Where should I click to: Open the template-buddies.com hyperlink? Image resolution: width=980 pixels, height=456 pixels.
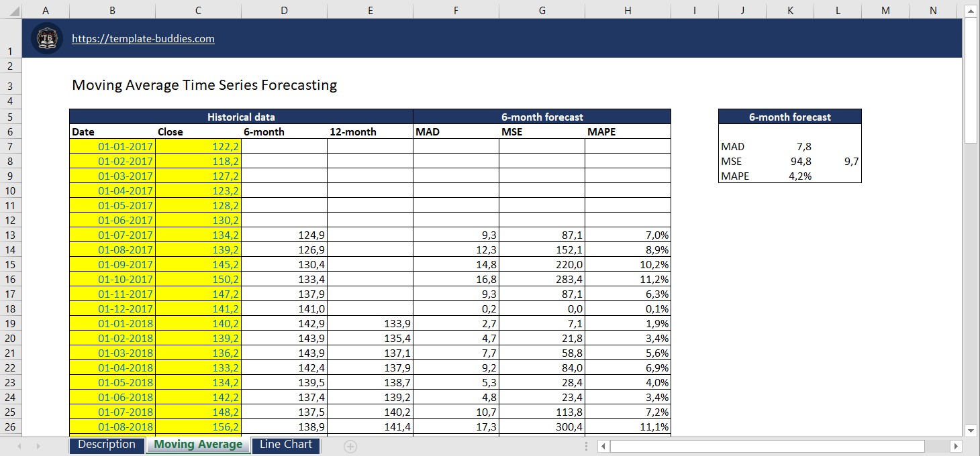click(x=143, y=39)
